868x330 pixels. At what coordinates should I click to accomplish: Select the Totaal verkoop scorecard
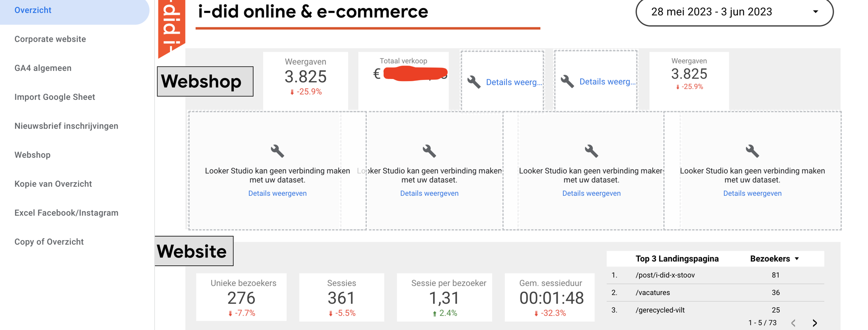[403, 81]
